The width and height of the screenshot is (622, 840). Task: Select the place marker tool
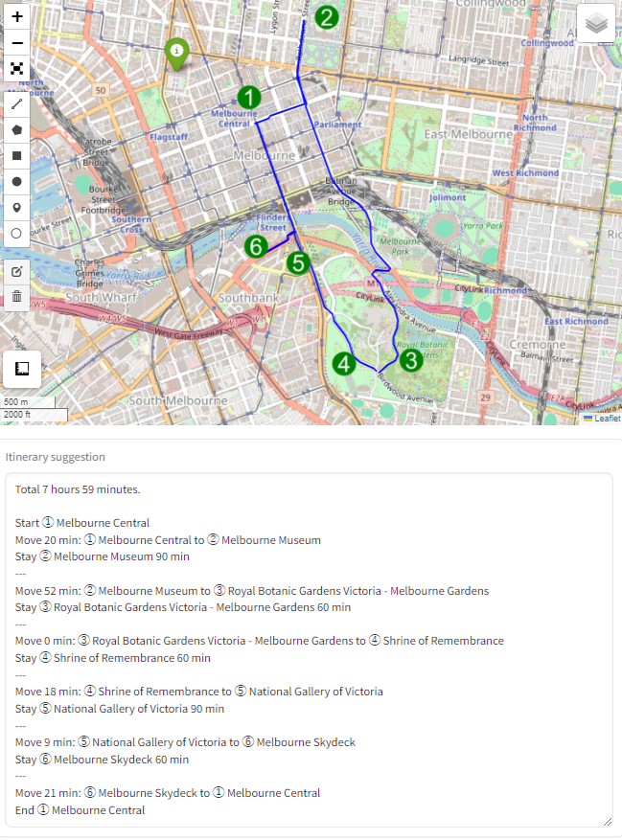tap(17, 207)
